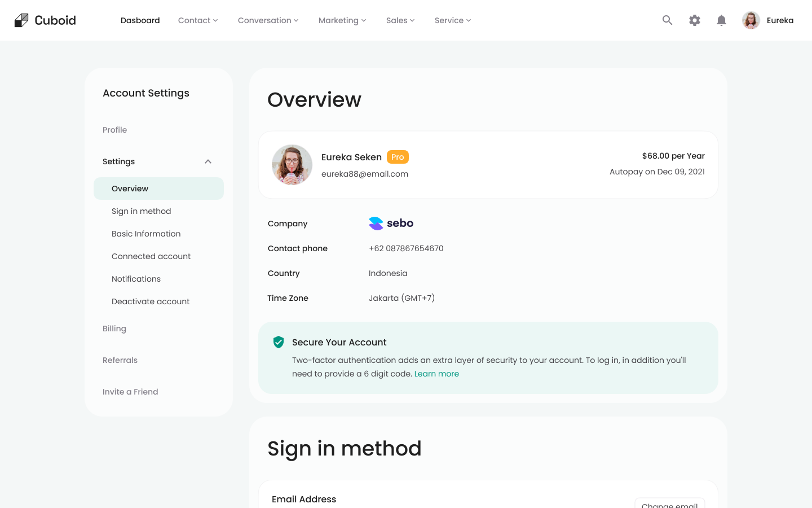Image resolution: width=812 pixels, height=508 pixels.
Task: Collapse the Settings section chevron
Action: tap(208, 161)
